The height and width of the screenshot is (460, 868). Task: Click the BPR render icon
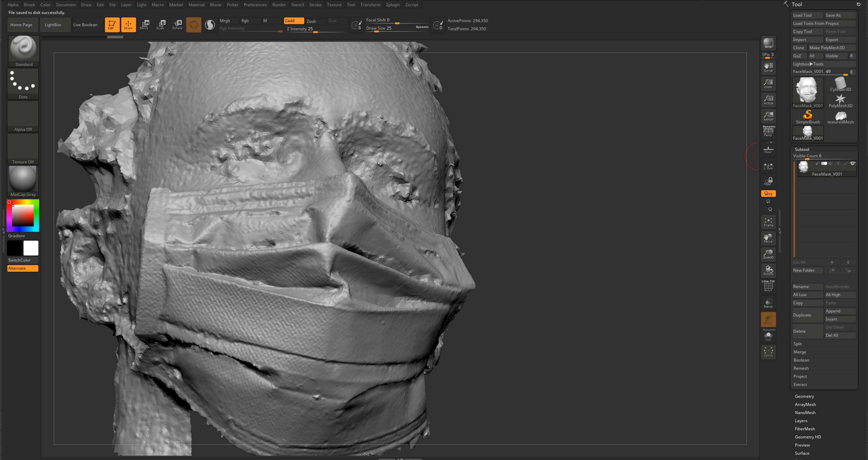(x=768, y=43)
